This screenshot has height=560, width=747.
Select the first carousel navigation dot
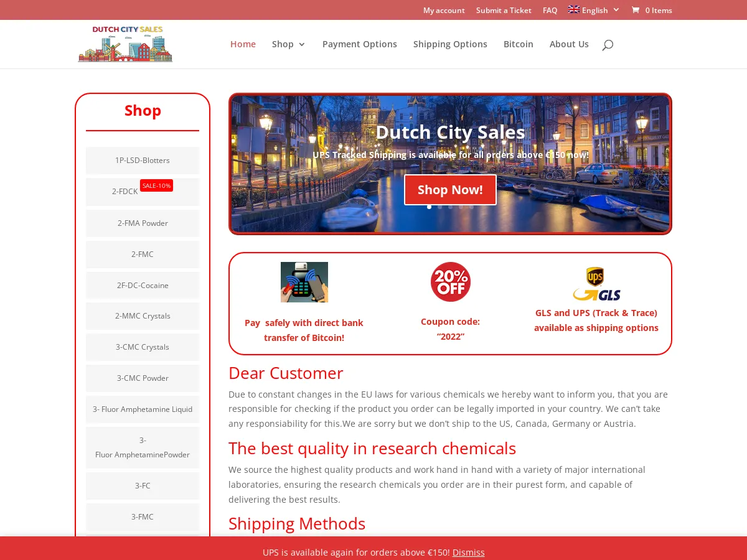(x=429, y=207)
